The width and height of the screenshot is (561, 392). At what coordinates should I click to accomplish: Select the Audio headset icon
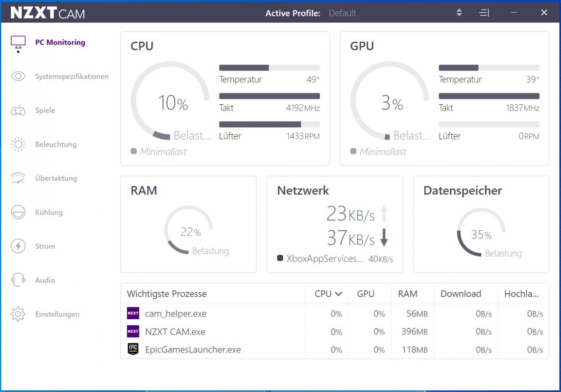point(18,280)
